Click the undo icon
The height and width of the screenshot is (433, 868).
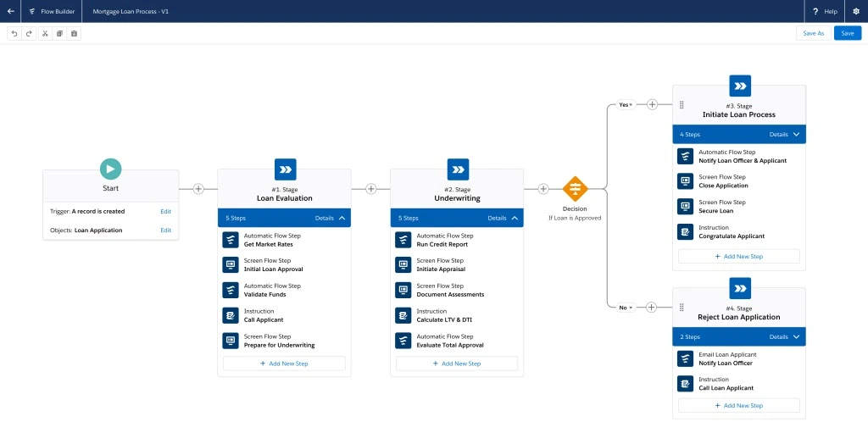tap(14, 33)
